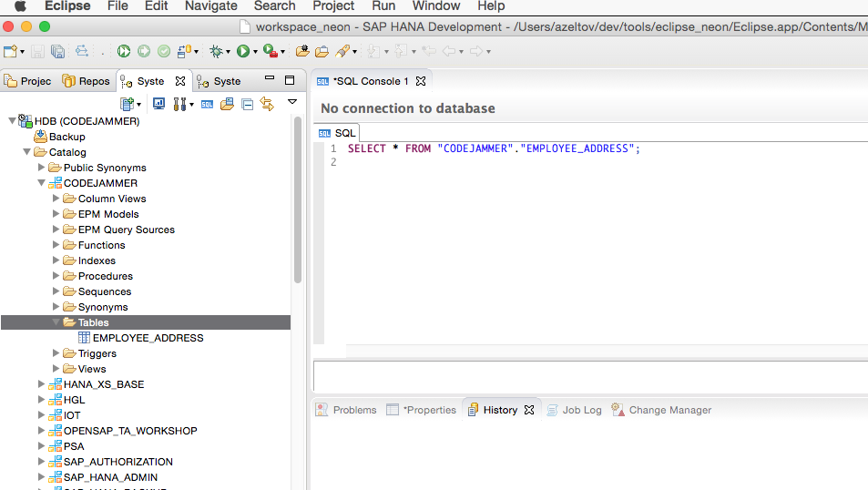The height and width of the screenshot is (490, 868).
Task: Open the Administration monitor icon in Systems view
Action: 158,104
